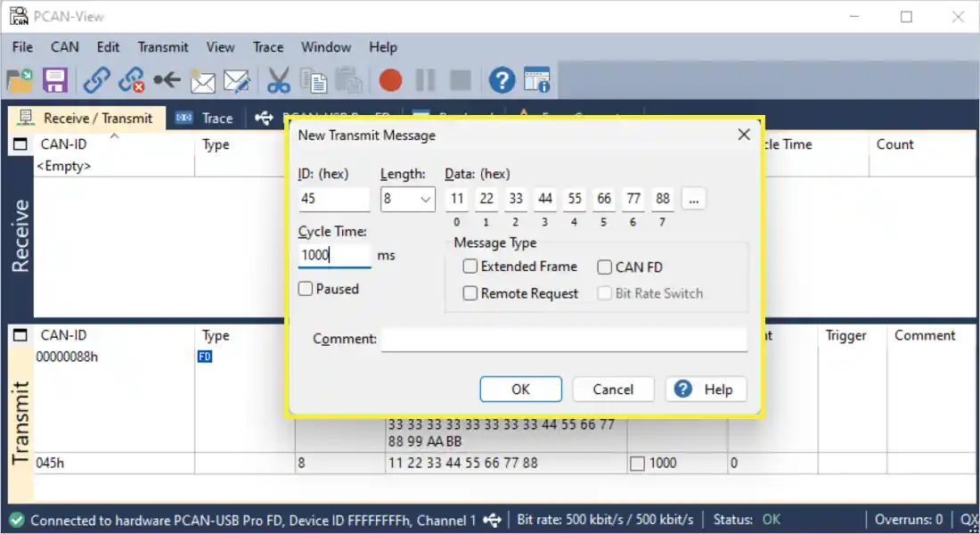Save using the purple floppy disk icon
This screenshot has width=980, height=534.
(54, 80)
